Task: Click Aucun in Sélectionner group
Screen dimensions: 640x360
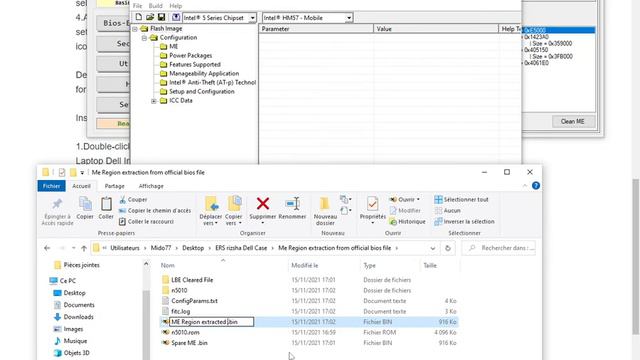Action: click(x=447, y=211)
